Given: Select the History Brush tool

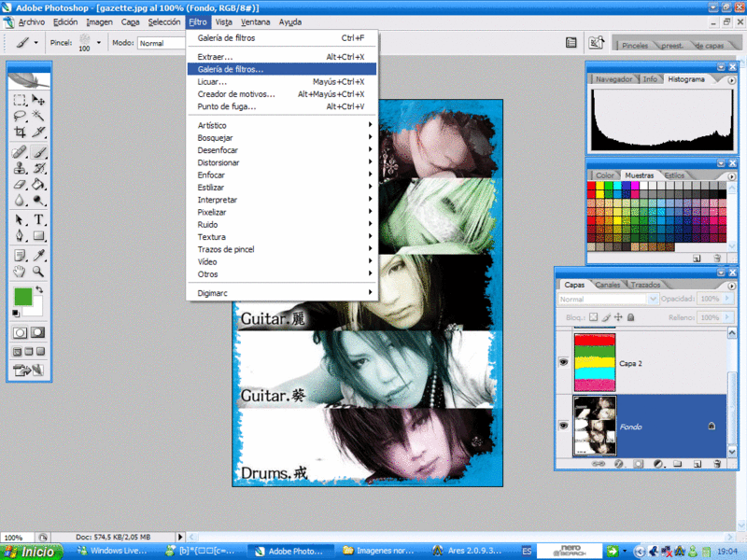Looking at the screenshot, I should point(38,168).
